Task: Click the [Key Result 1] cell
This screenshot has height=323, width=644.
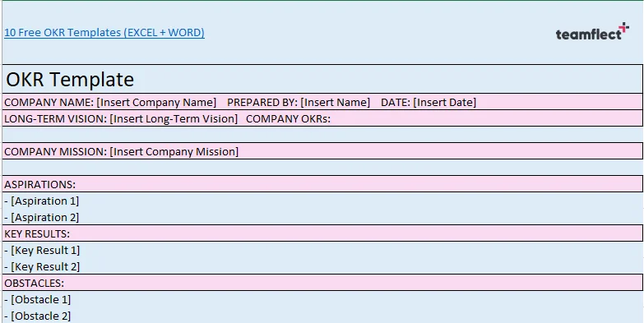Action: 322,250
